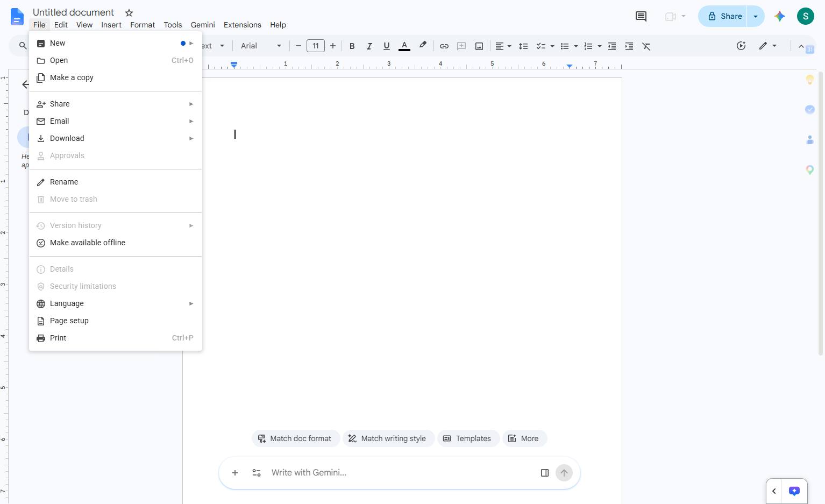This screenshot has height=504, width=825.
Task: Click the clear formatting icon
Action: tap(646, 46)
